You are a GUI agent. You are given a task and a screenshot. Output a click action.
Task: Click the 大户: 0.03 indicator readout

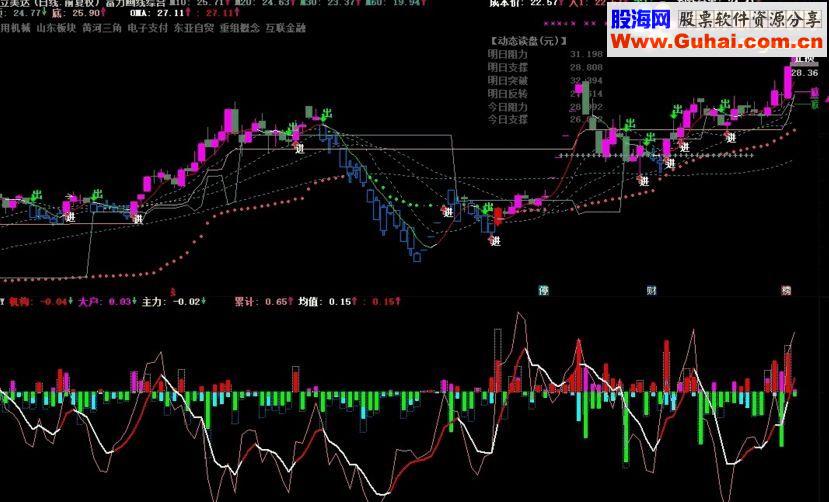pos(108,302)
